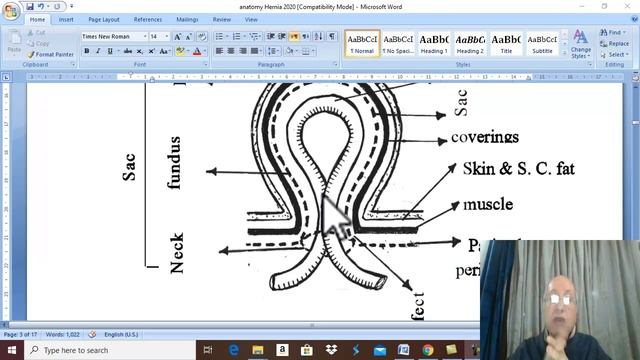Click the font color swatch
Viewport: 640px width, 360px height.
click(197, 51)
